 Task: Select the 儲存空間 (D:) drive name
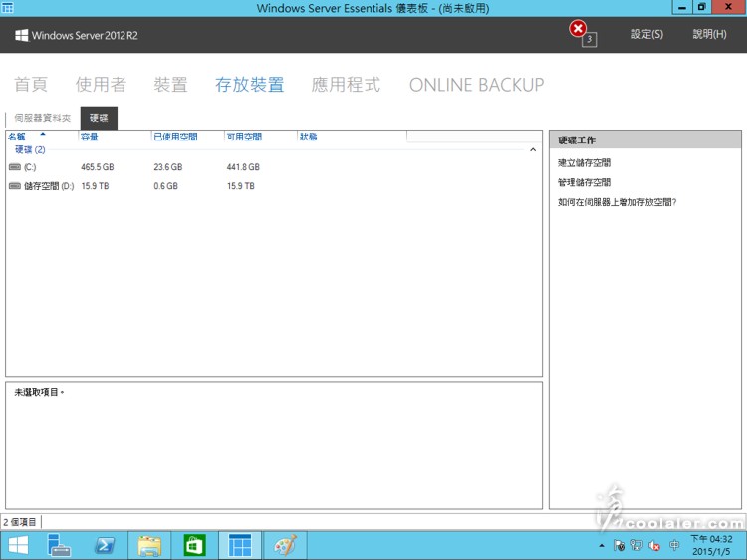pos(49,186)
